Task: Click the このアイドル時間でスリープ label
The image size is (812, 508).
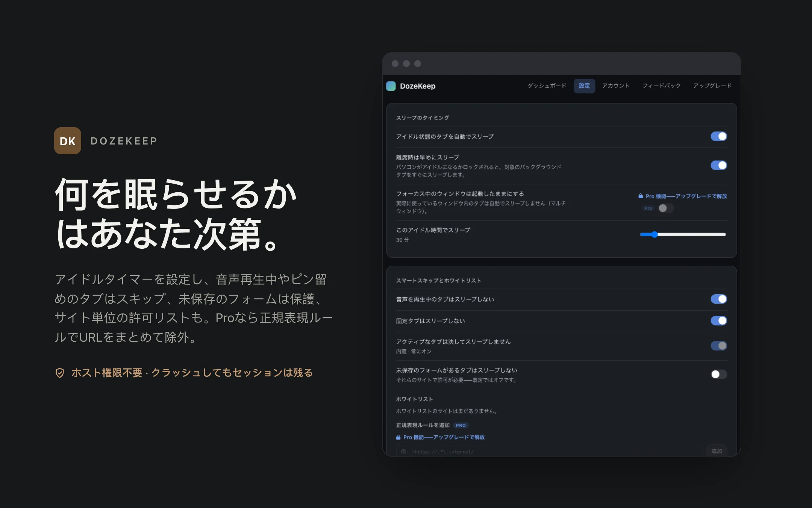Action: click(x=433, y=230)
